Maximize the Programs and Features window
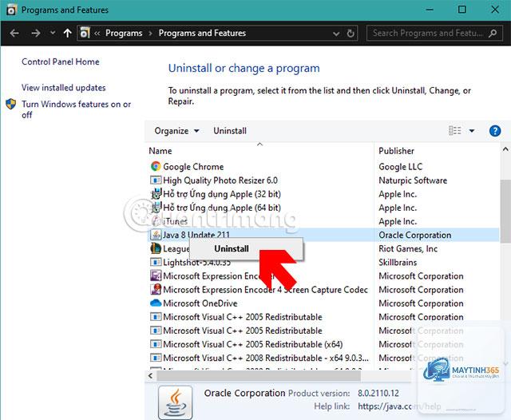 461,10
